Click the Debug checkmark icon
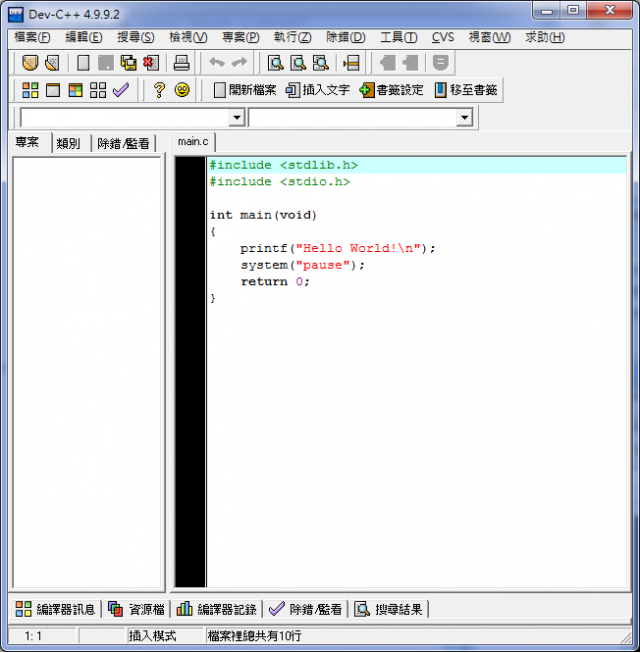 point(121,90)
